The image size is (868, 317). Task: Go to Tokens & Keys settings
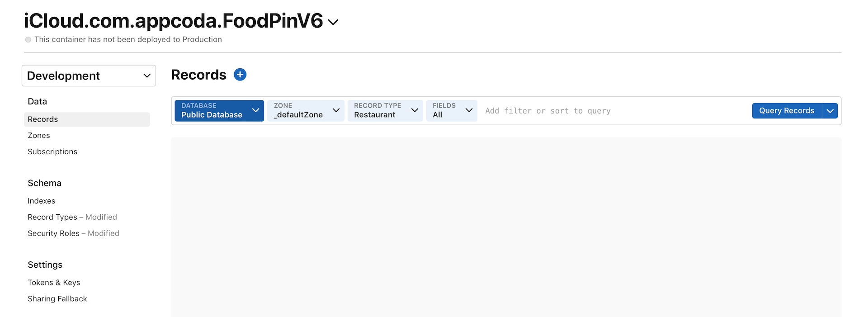click(x=54, y=283)
